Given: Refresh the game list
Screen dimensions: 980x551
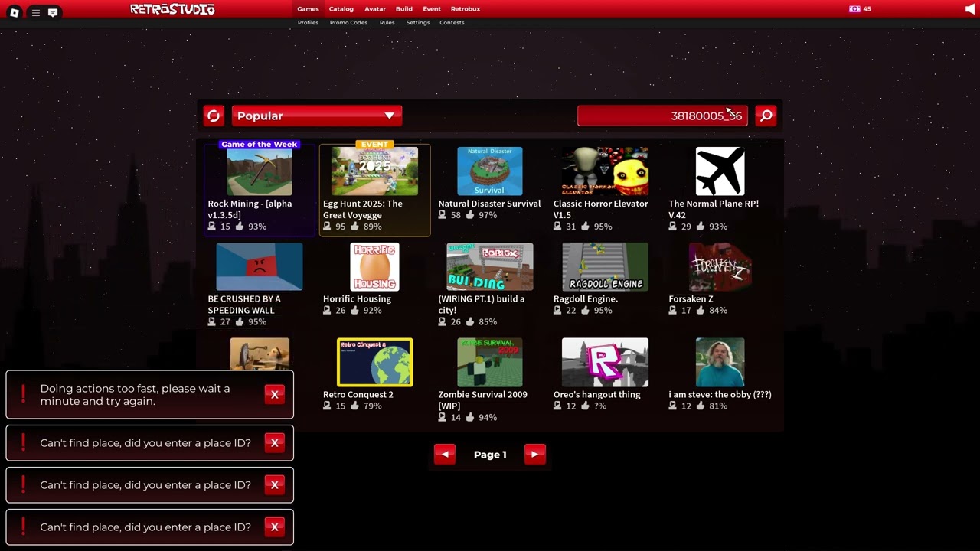Looking at the screenshot, I should coord(214,116).
